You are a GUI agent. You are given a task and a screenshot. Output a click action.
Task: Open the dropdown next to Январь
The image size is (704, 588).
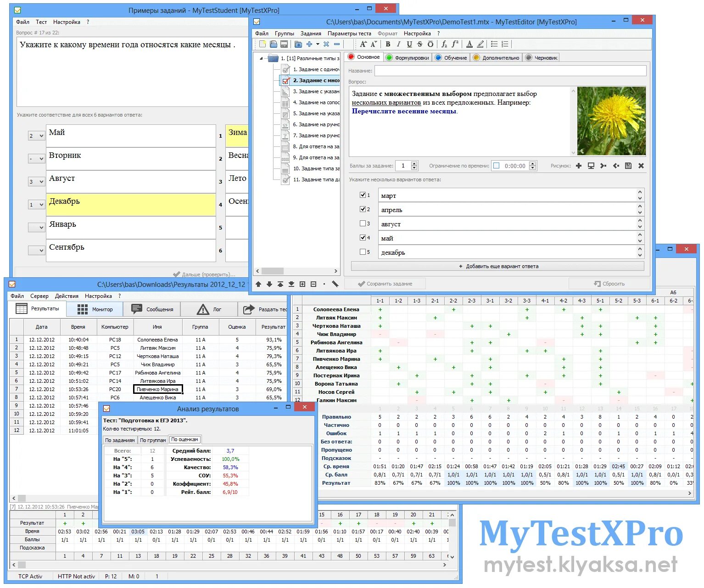pyautogui.click(x=36, y=228)
